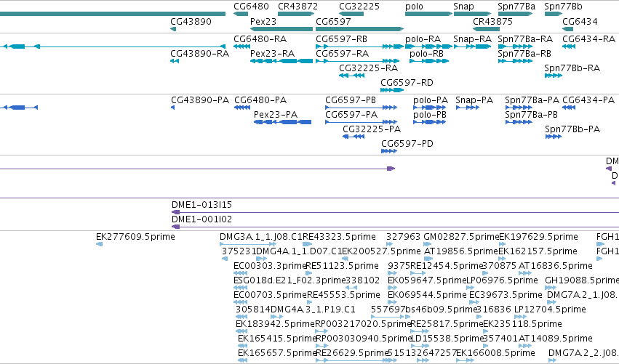This screenshot has width=619, height=364.
Task: Open EST EK277609.5prime
Action: click(x=135, y=237)
